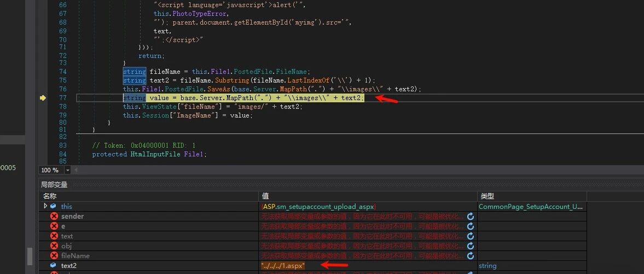The width and height of the screenshot is (644, 274).
Task: Click the 'return' keyword on line 72
Action: click(x=150, y=55)
